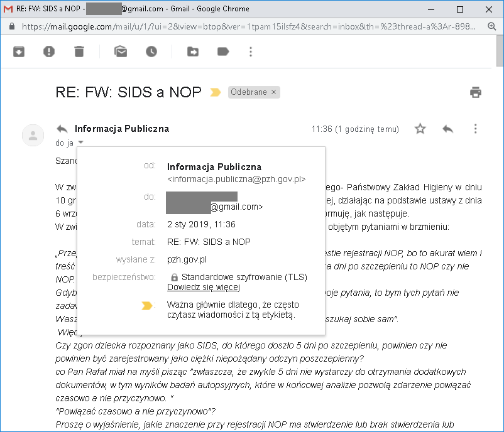This screenshot has height=432, width=504.
Task: Click the yellow importance marker in details popup
Action: pos(148,306)
